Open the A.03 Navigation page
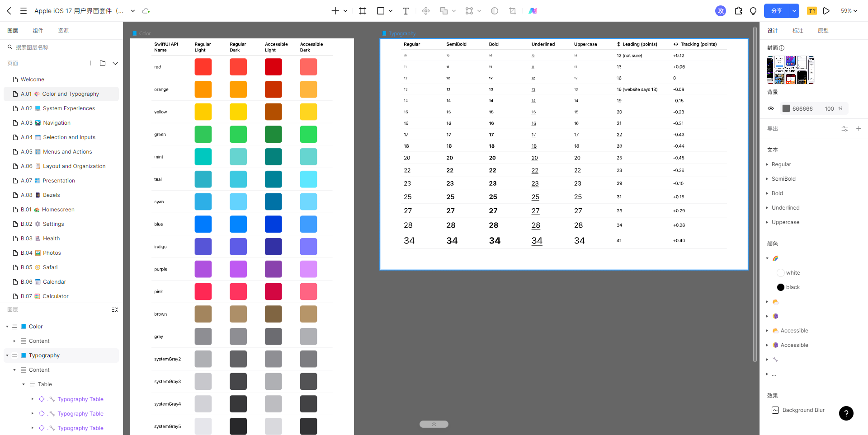The height and width of the screenshot is (435, 868). pos(61,123)
